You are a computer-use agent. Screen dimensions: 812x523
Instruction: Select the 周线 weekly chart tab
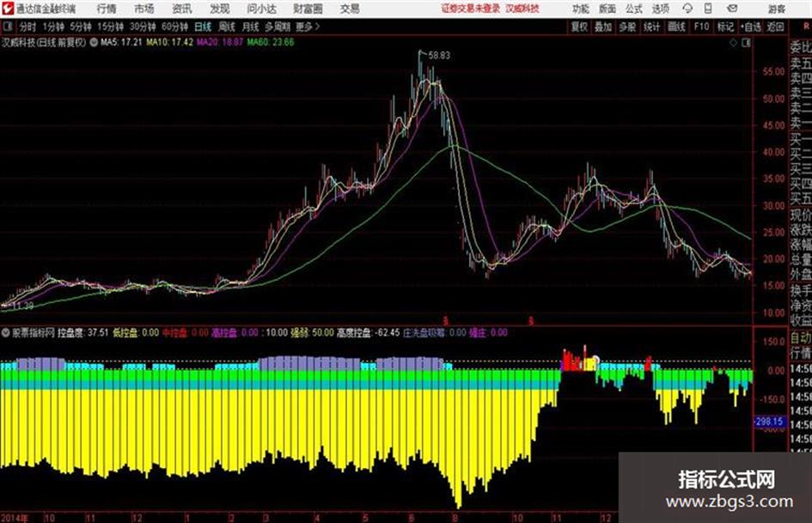(227, 27)
